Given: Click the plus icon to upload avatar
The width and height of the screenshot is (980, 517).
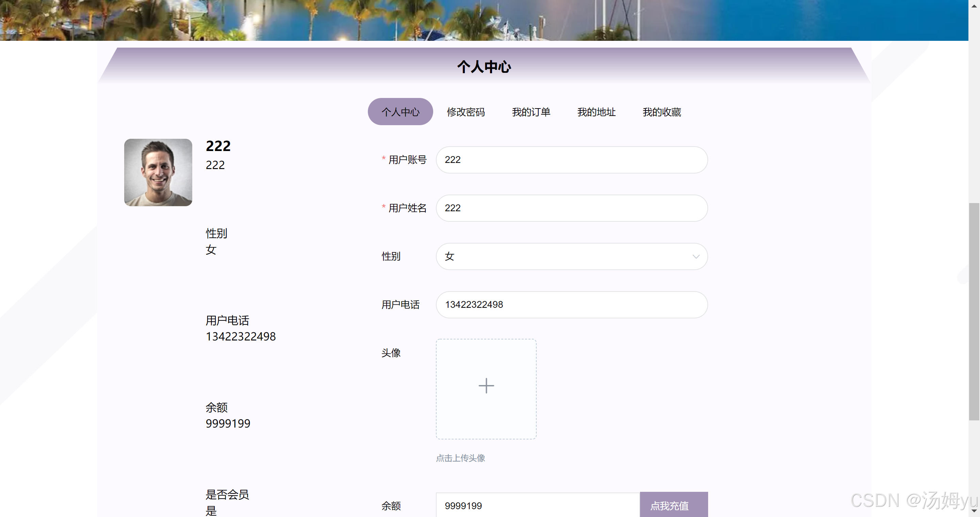Looking at the screenshot, I should pos(486,385).
